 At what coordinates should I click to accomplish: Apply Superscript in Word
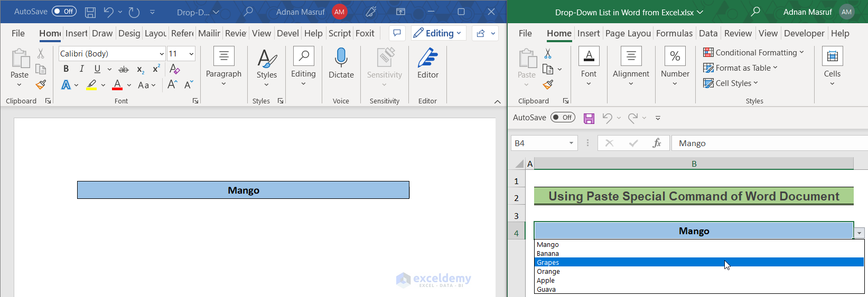point(156,69)
